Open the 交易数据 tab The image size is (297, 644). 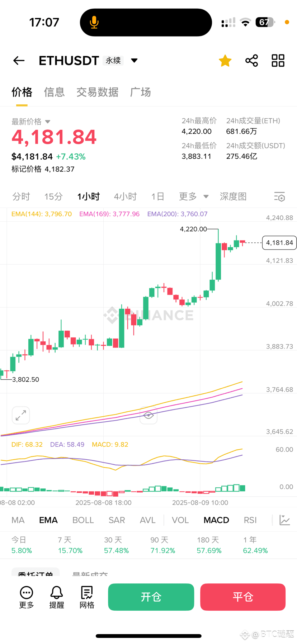[x=97, y=92]
